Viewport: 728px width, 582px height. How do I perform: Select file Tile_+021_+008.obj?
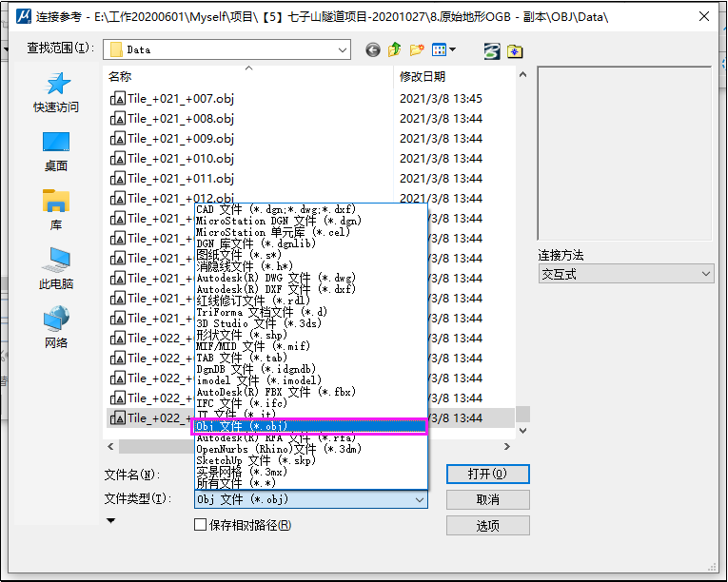(x=180, y=119)
